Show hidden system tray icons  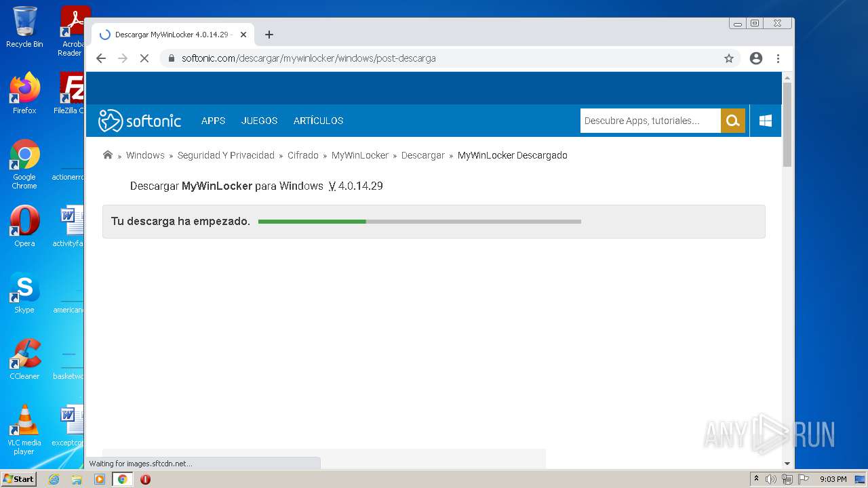coord(756,479)
